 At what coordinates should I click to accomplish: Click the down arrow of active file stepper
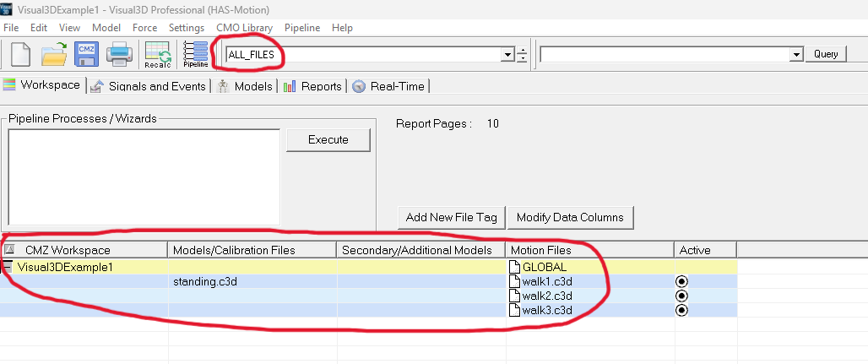[x=522, y=59]
